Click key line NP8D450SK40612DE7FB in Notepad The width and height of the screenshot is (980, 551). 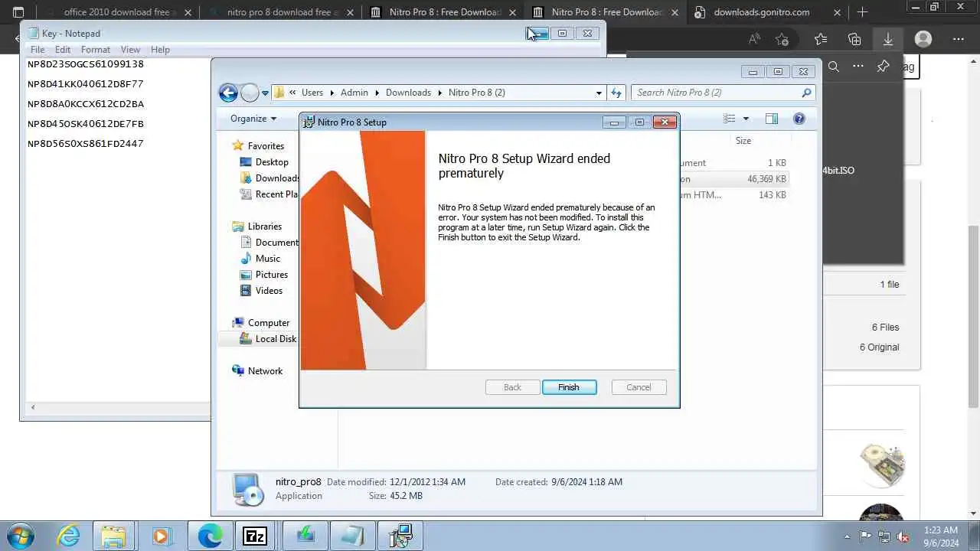pos(86,124)
